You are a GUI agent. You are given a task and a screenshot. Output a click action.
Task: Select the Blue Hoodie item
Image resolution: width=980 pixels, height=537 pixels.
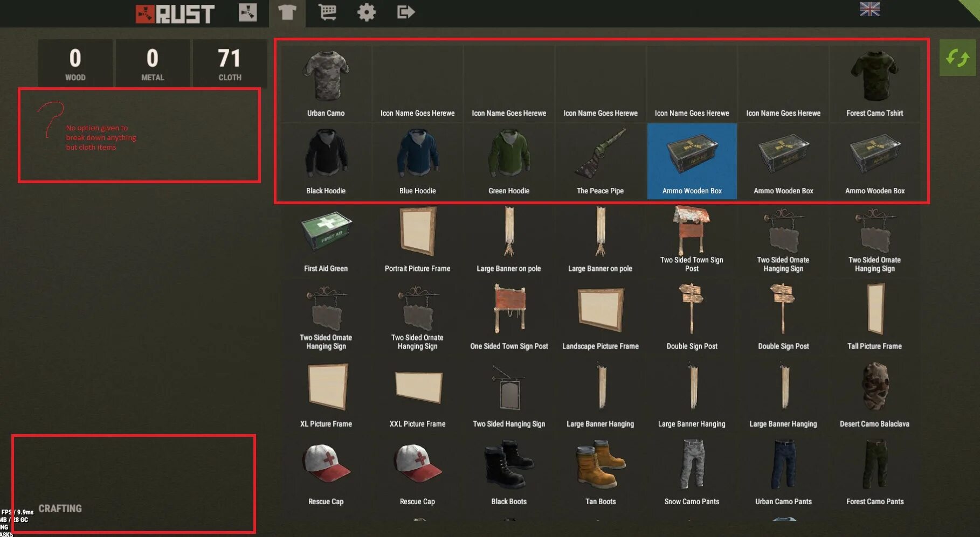coord(417,161)
